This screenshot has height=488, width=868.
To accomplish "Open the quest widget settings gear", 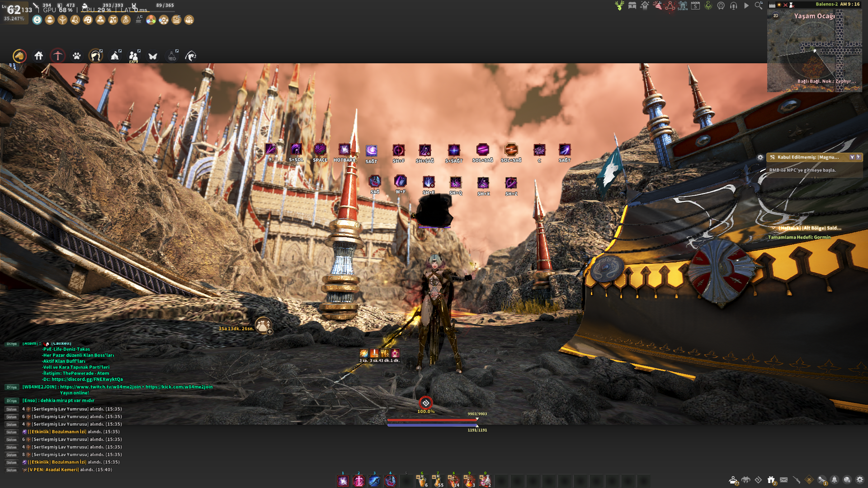I will click(x=760, y=157).
